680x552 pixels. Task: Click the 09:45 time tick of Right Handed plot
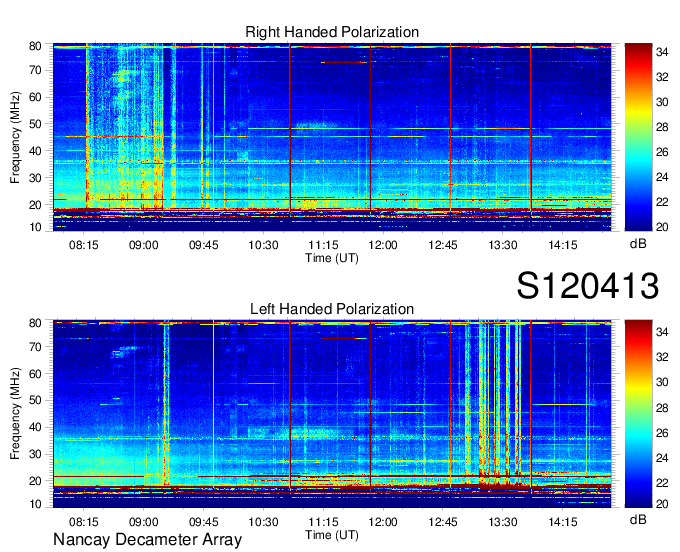[x=203, y=245]
